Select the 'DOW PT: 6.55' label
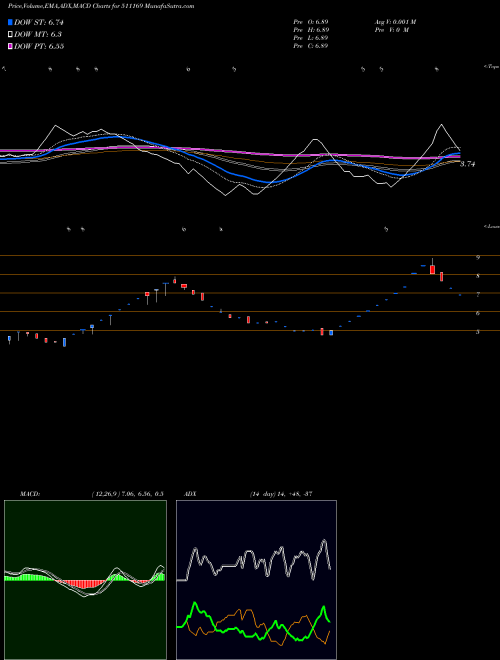Image resolution: width=500 pixels, height=660 pixels. (x=39, y=46)
